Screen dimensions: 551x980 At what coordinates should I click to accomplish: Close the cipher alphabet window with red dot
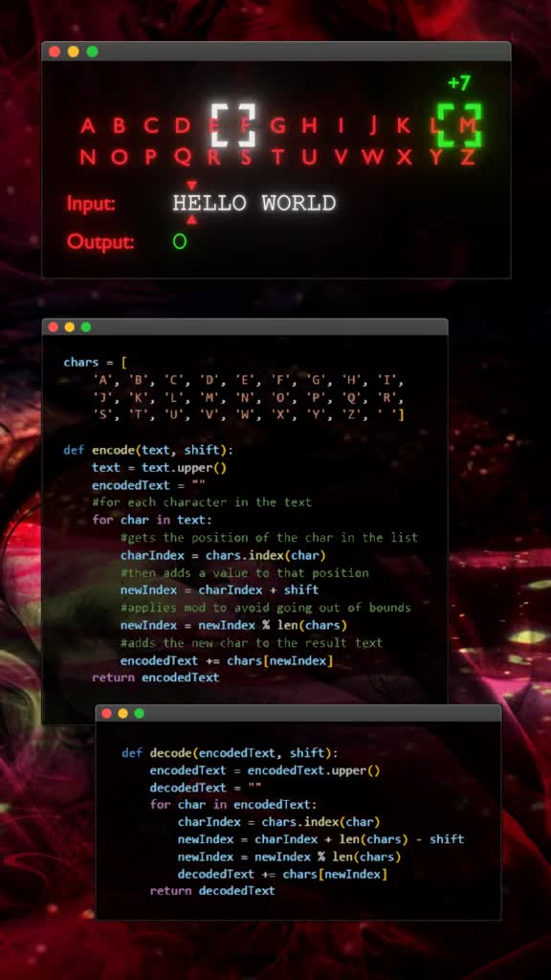[x=55, y=52]
